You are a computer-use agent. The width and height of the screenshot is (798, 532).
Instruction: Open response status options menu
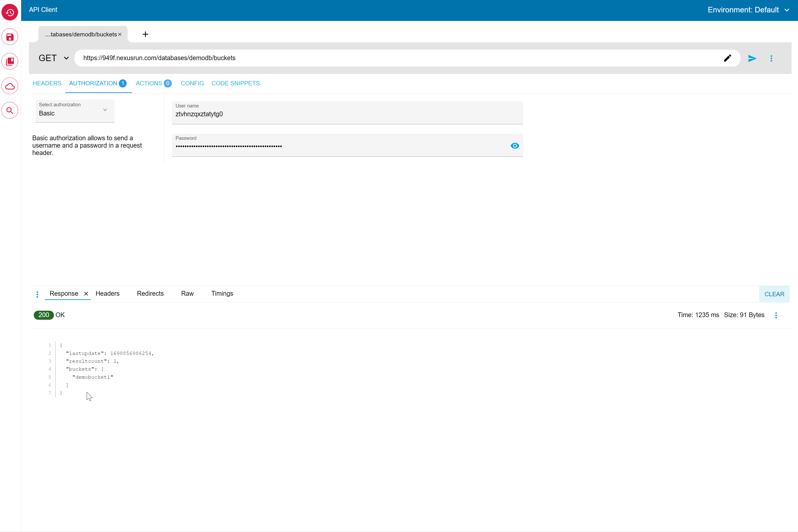coord(776,315)
